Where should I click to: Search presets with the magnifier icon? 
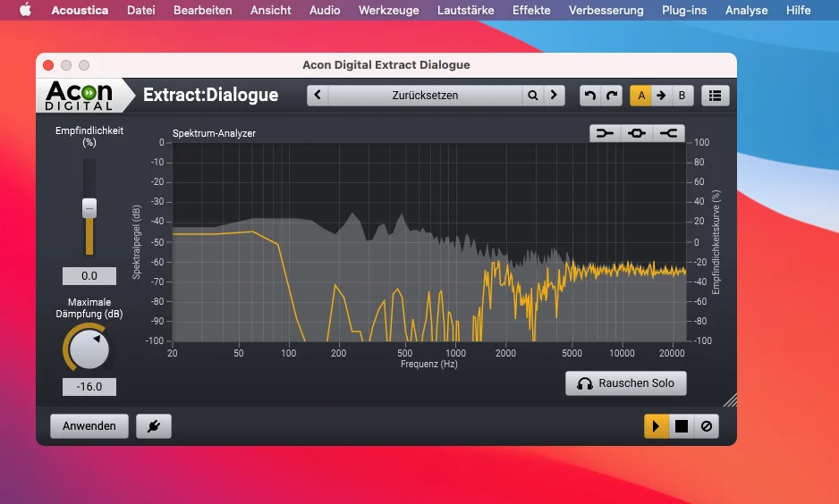tap(533, 95)
